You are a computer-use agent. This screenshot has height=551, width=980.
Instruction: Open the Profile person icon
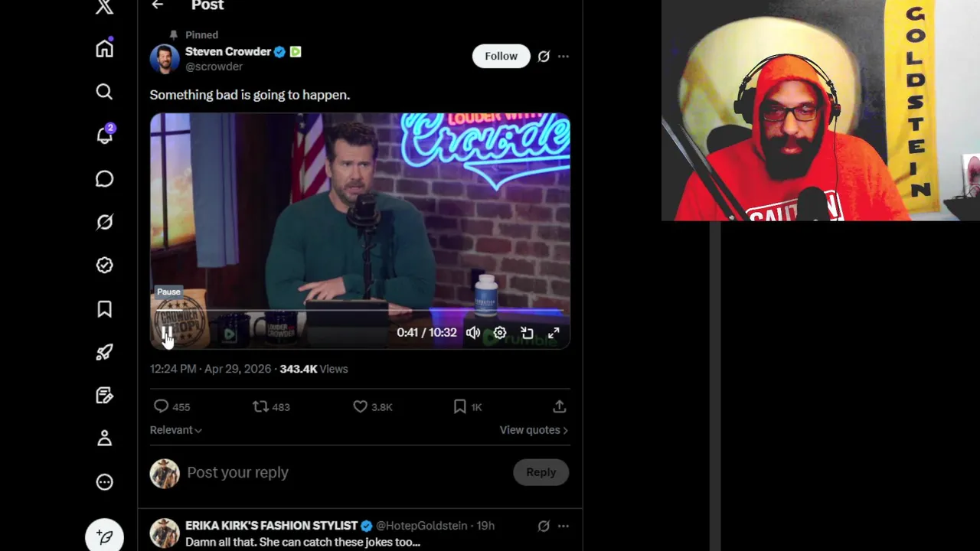click(105, 439)
